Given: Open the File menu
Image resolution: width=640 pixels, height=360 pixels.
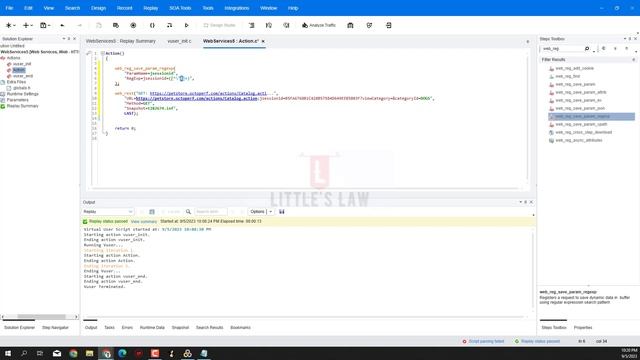Looking at the screenshot, I should 9,8.
